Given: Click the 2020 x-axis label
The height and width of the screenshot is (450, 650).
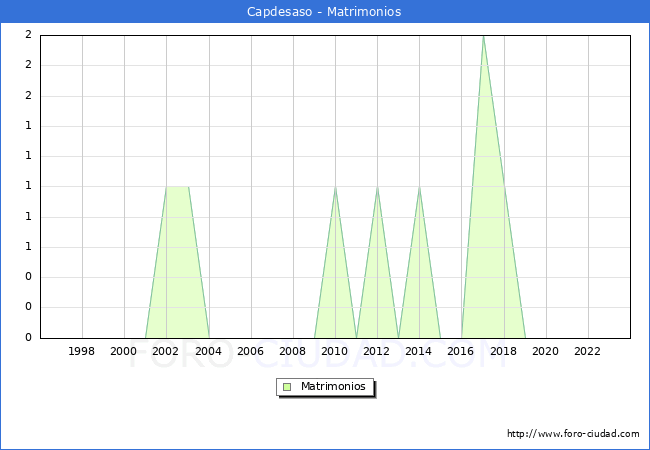Looking at the screenshot, I should (x=546, y=351).
